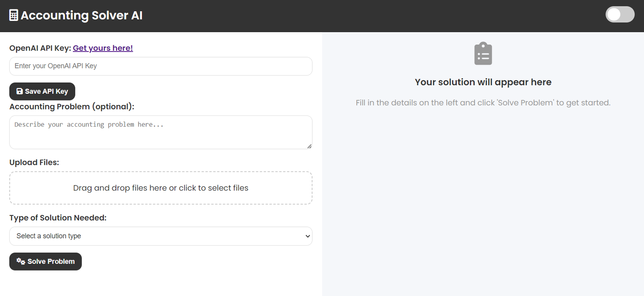Click the floppy disk save icon
Screen dimensions: 644x296
[x=19, y=91]
